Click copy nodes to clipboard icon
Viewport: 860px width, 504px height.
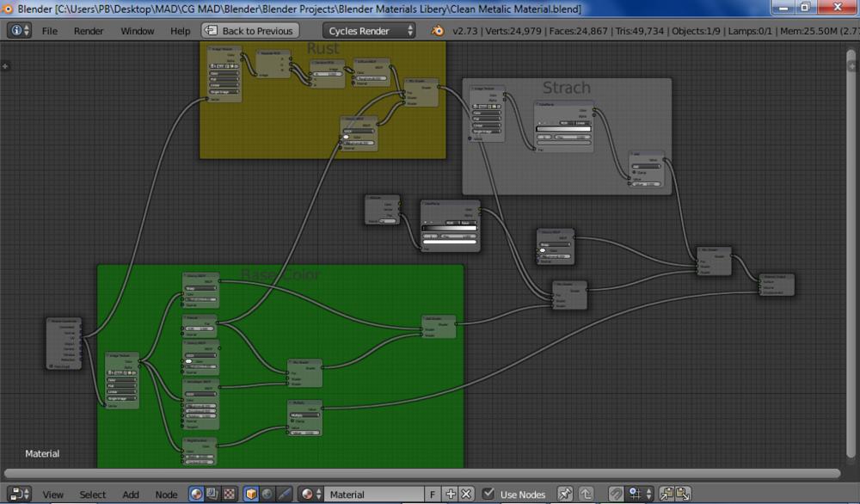coord(666,495)
